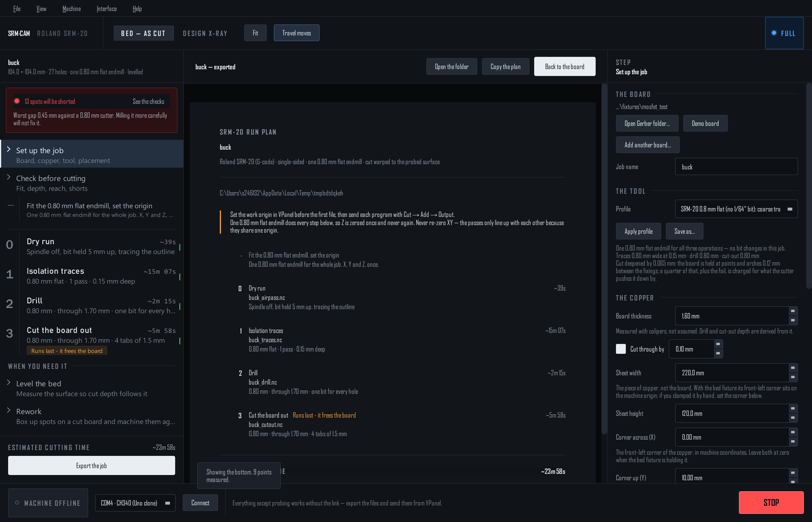Load the Demo board
812x522 pixels.
coord(705,123)
